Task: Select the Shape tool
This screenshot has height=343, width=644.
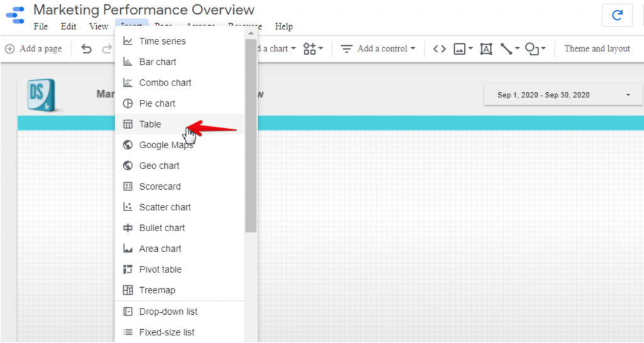Action: 531,49
